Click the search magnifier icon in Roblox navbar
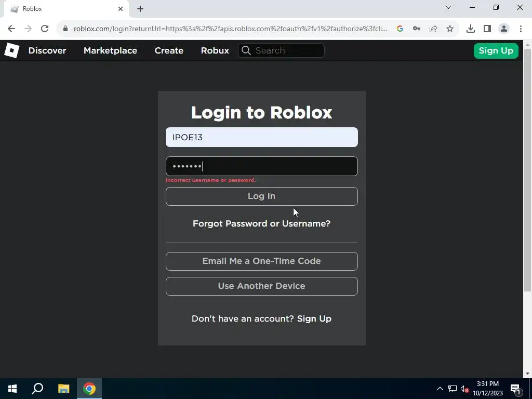Image resolution: width=532 pixels, height=399 pixels. pos(246,50)
